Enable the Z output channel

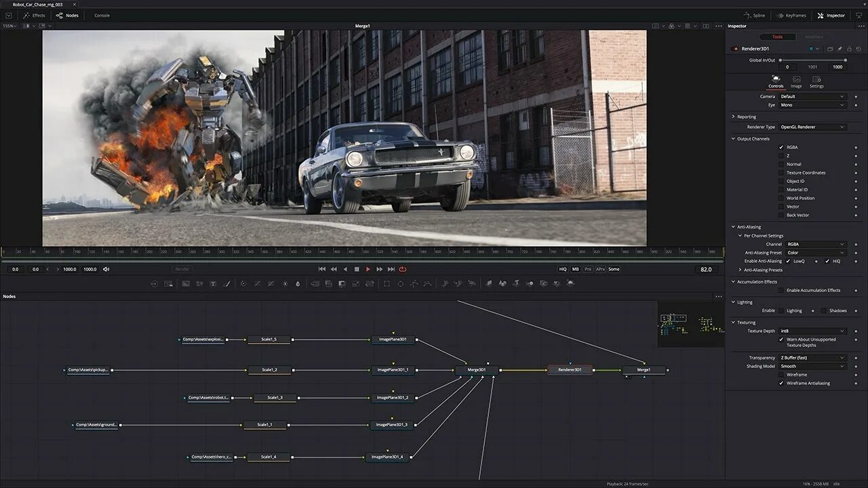(781, 156)
